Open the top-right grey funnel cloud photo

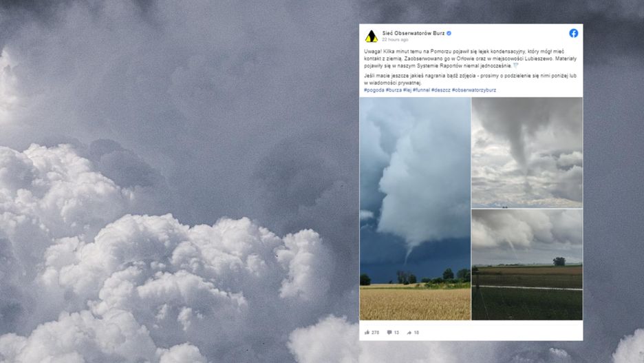coord(527,152)
